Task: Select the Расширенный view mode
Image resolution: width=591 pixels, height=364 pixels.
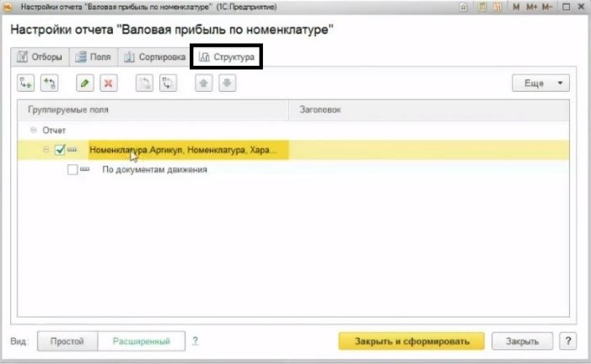Action: click(141, 341)
